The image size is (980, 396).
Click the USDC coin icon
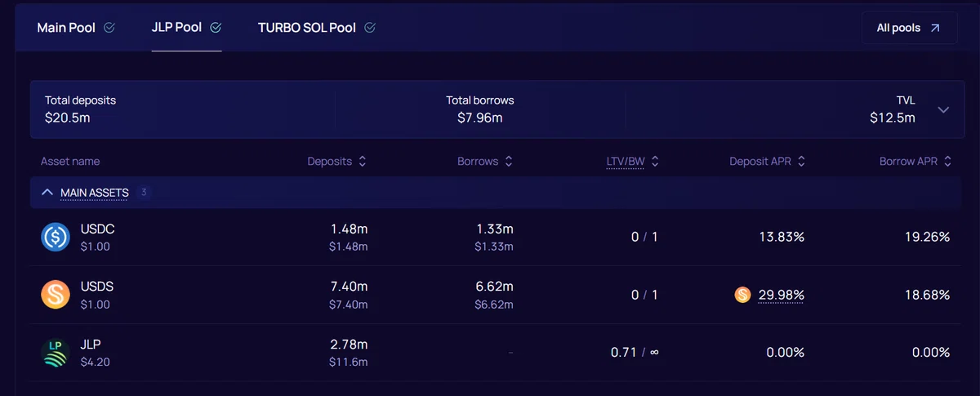[56, 237]
